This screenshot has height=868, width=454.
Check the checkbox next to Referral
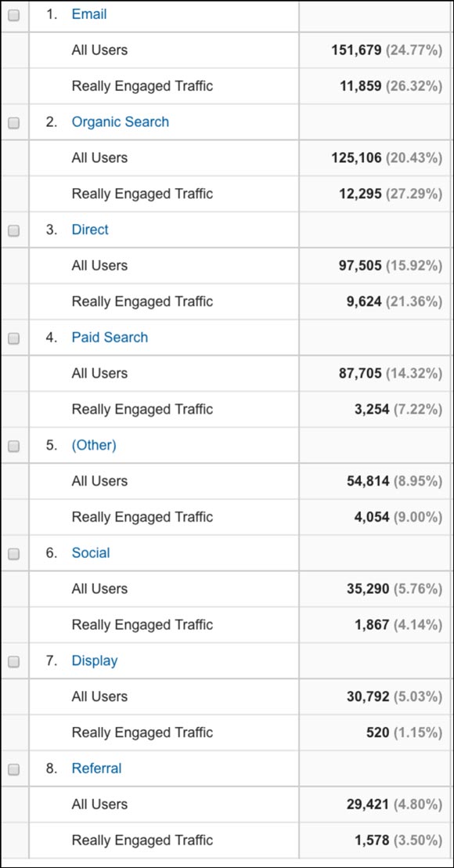(14, 769)
